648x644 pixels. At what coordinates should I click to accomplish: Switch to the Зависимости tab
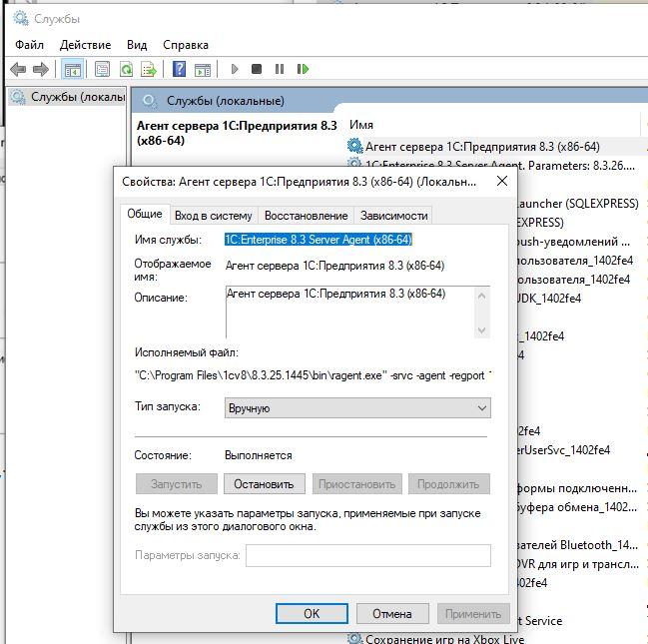393,216
